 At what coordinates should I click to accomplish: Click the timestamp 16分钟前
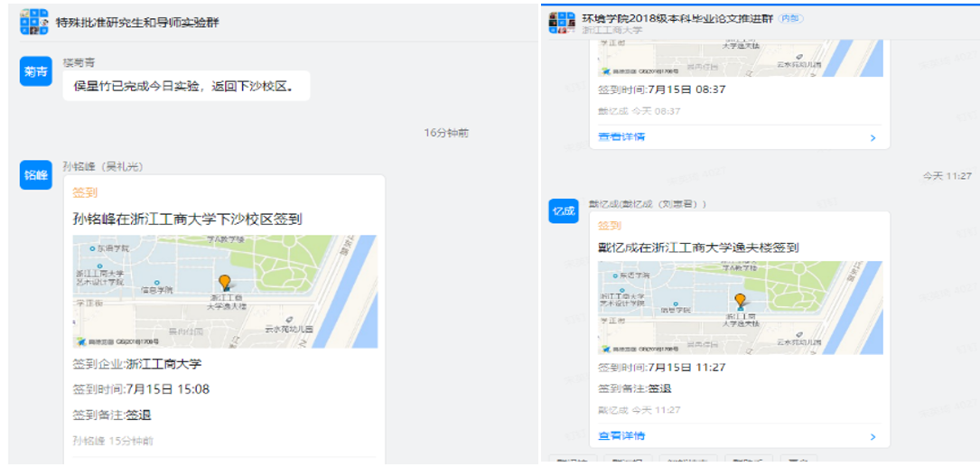point(446,133)
